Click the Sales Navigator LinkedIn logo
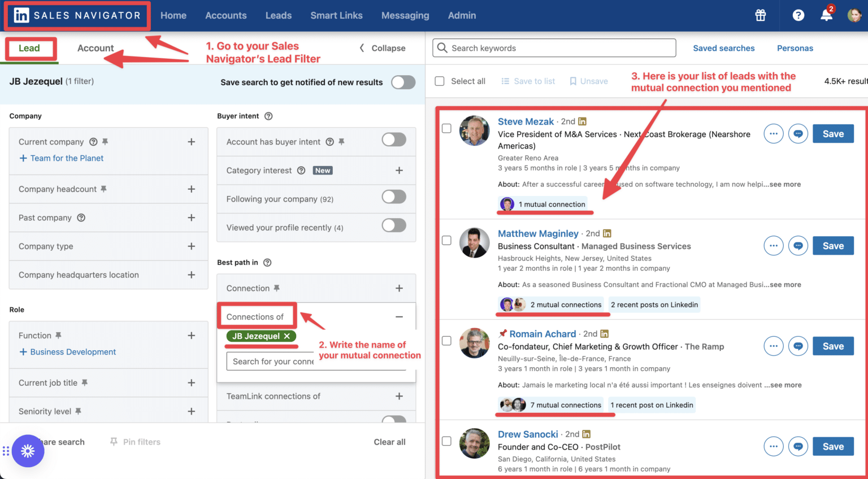Screen dimensions: 868x479 coord(21,15)
